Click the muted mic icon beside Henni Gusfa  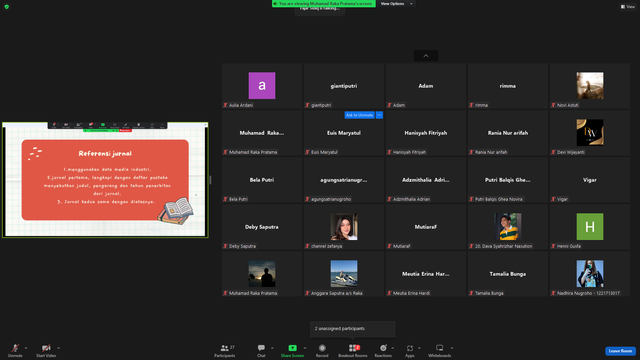553,246
